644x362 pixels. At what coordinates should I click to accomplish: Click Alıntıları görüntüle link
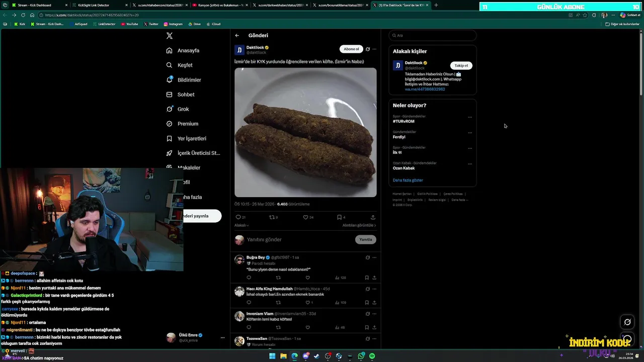tap(359, 225)
